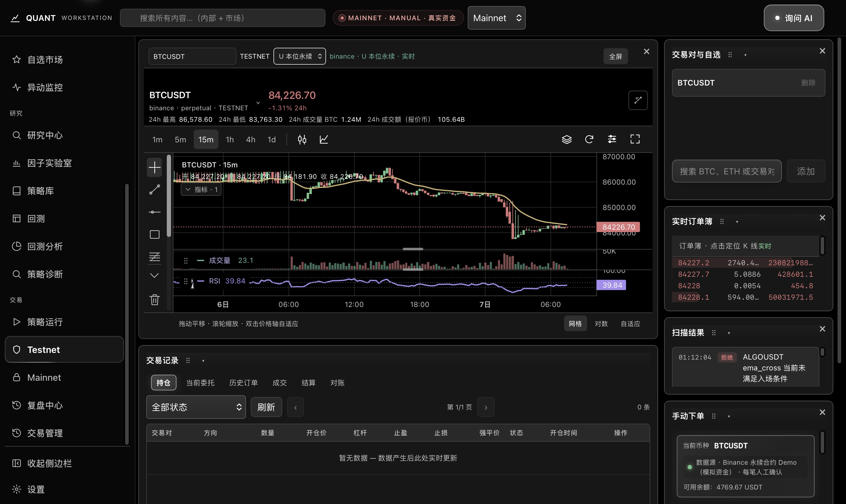
Task: Go to 研究中心 page
Action: click(65, 135)
